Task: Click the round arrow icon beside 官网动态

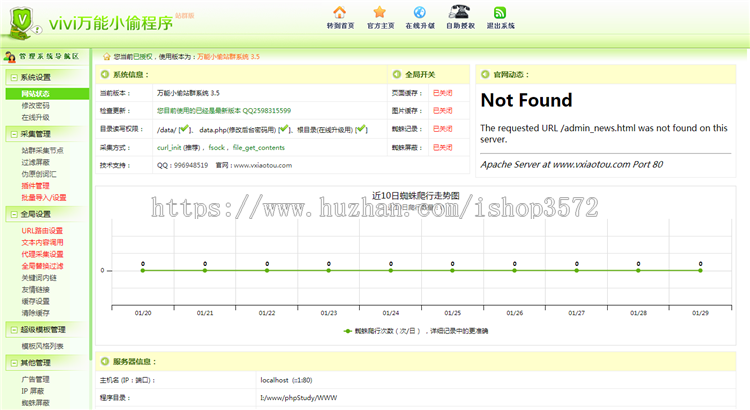Action: point(485,74)
